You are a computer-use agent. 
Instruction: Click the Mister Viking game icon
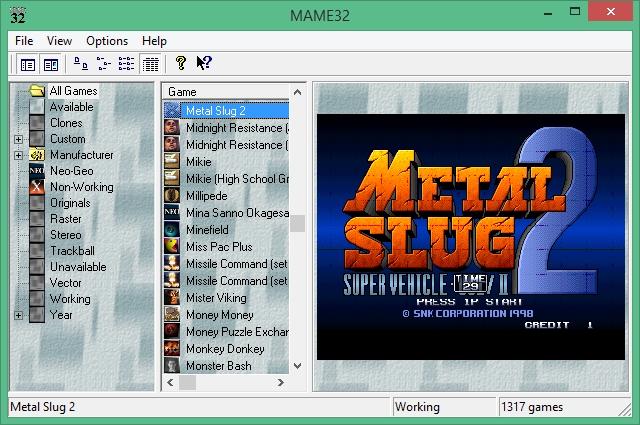point(172,298)
